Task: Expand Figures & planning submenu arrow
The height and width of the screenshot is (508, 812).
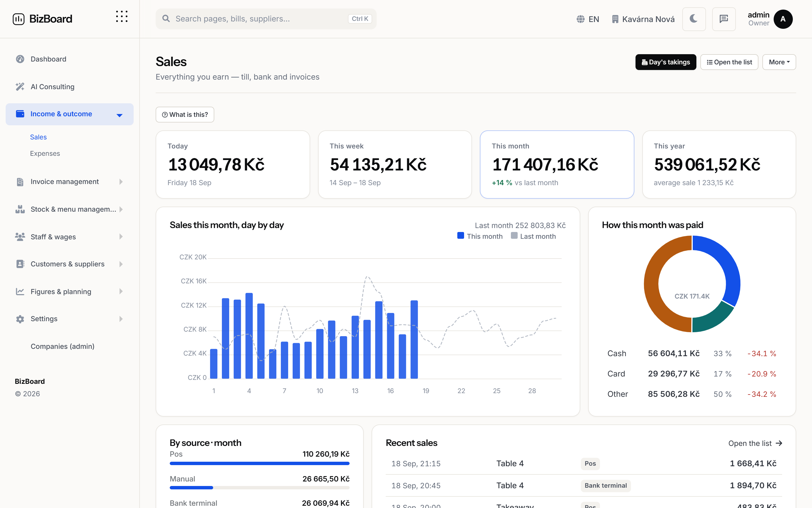Action: click(x=121, y=292)
